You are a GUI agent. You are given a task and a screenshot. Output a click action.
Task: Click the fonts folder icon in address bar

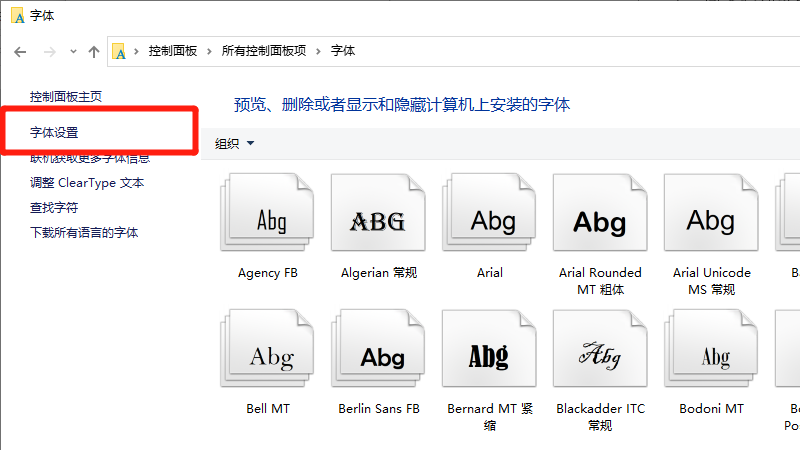pyautogui.click(x=119, y=51)
